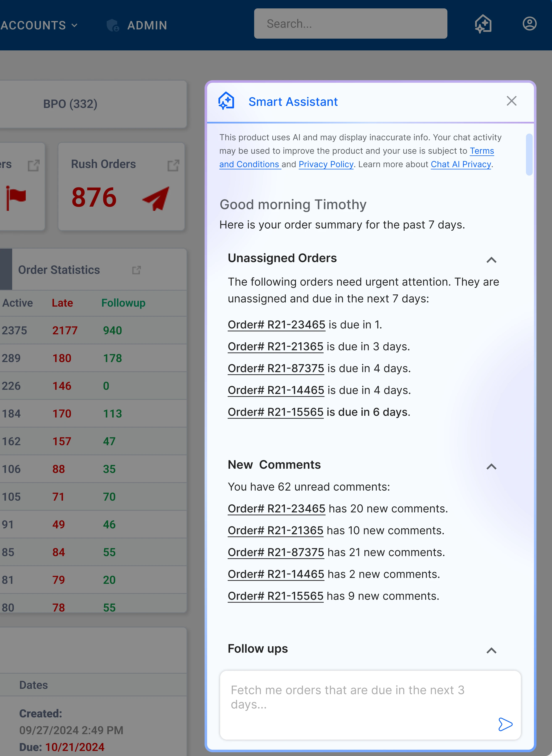Focus the top Search field

pos(350,24)
